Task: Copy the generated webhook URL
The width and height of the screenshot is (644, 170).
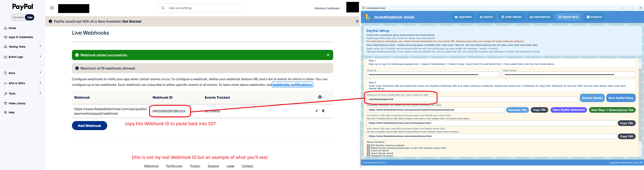Action: 539,110
